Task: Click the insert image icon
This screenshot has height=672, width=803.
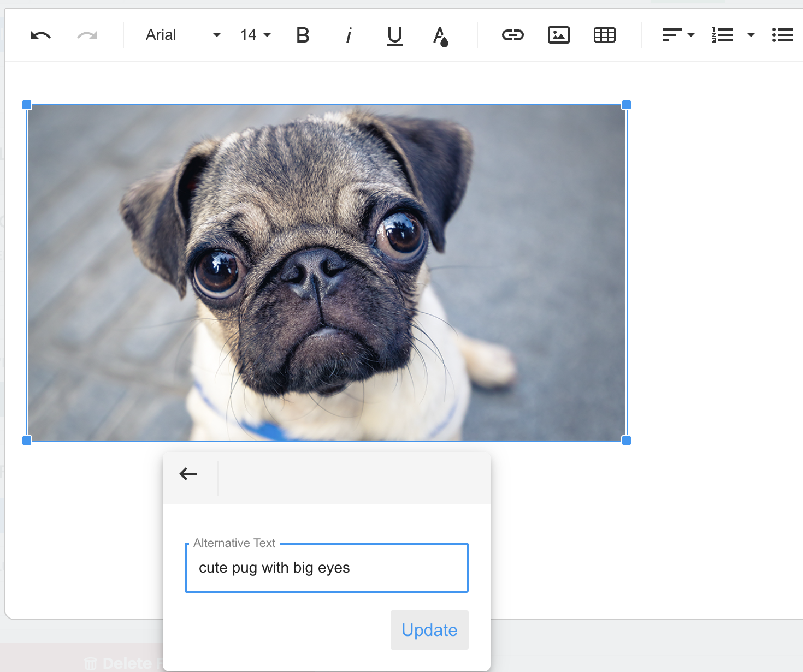Action: (x=558, y=35)
